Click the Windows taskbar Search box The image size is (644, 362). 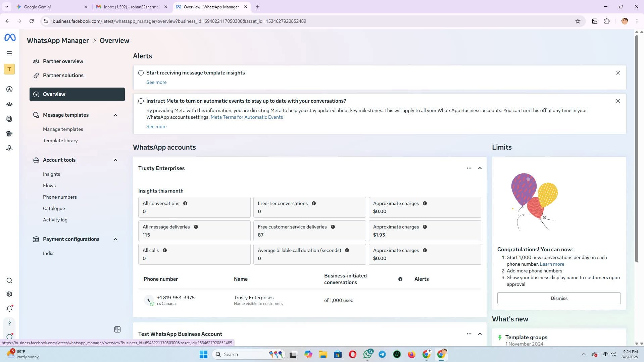(x=249, y=354)
